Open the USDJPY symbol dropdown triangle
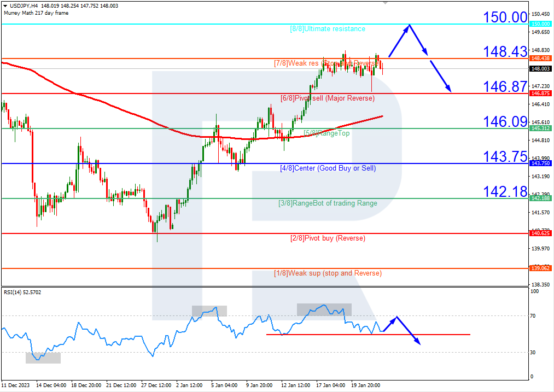 pyautogui.click(x=5, y=5)
